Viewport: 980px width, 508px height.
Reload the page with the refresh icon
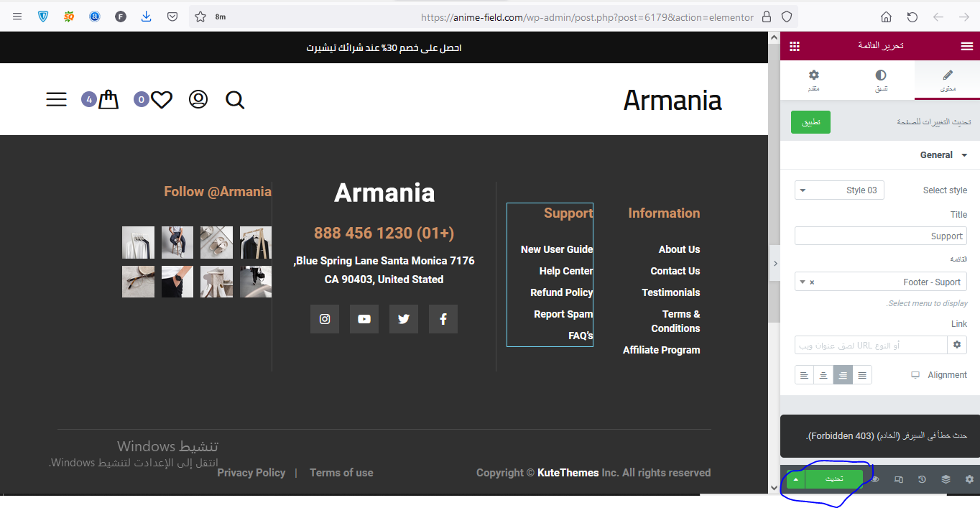[x=912, y=17]
